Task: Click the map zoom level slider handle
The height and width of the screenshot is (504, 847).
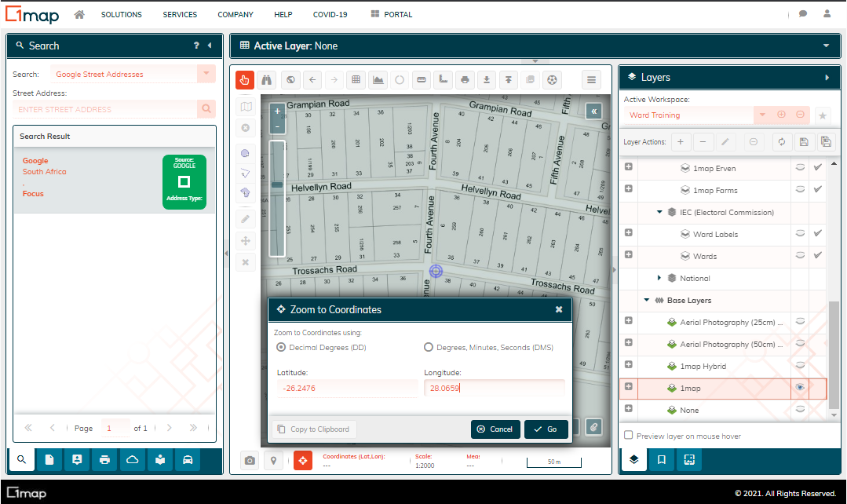Action: (x=277, y=184)
